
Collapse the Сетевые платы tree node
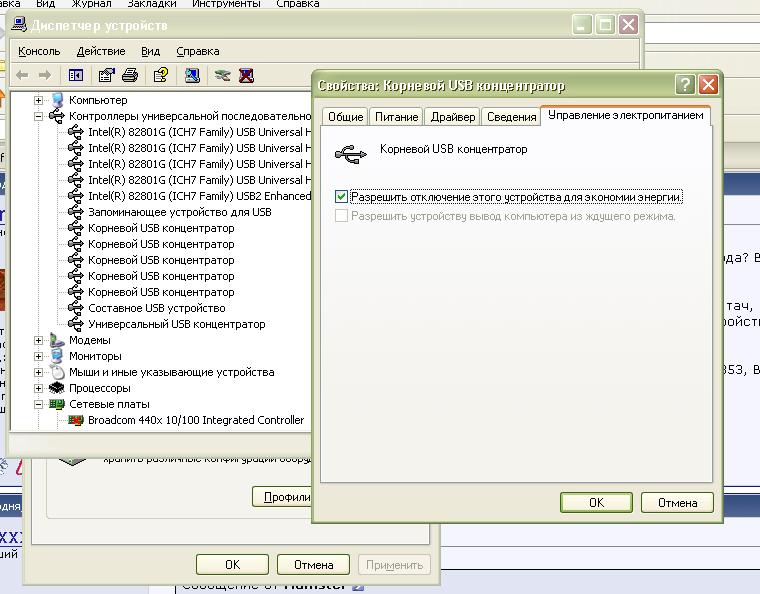39,404
